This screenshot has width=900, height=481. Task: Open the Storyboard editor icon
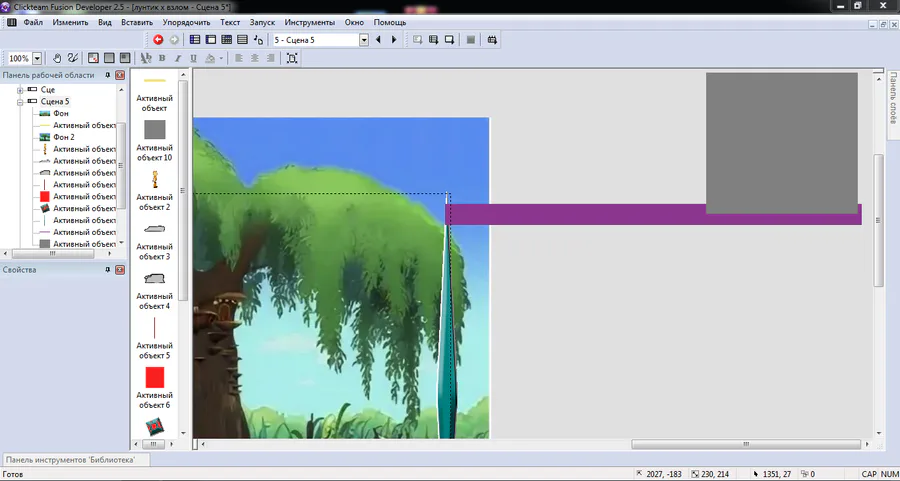tap(195, 40)
